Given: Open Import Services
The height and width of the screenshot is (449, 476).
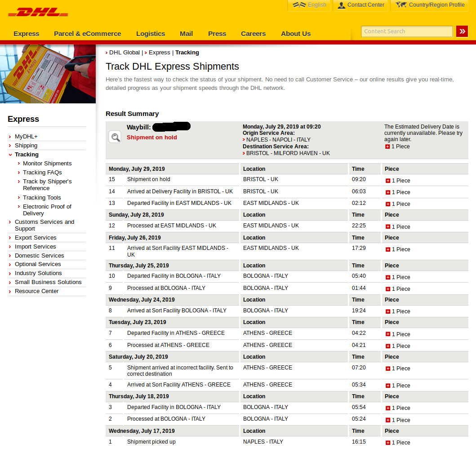Looking at the screenshot, I should (35, 247).
